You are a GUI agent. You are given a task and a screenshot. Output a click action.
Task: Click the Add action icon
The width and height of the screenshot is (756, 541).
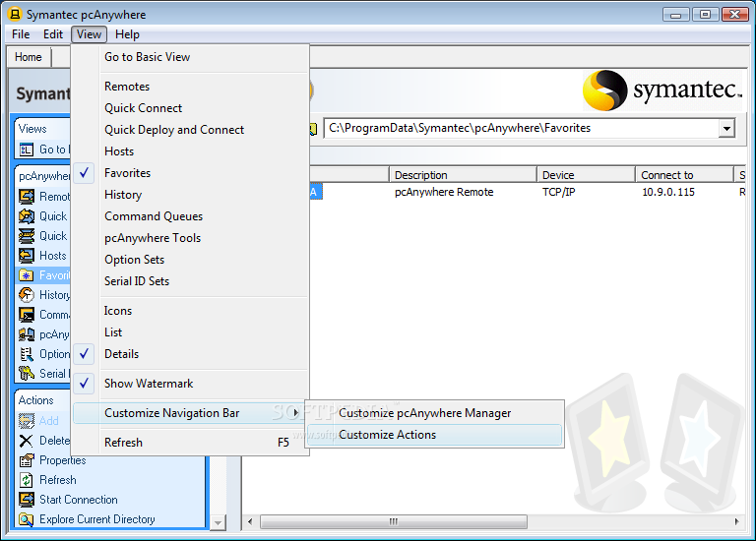pos(26,421)
